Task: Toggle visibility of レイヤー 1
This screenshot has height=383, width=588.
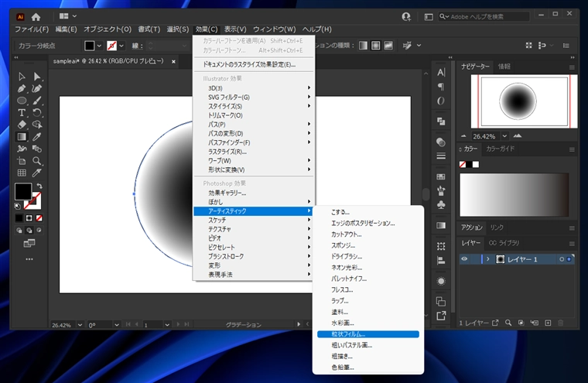Action: click(464, 259)
